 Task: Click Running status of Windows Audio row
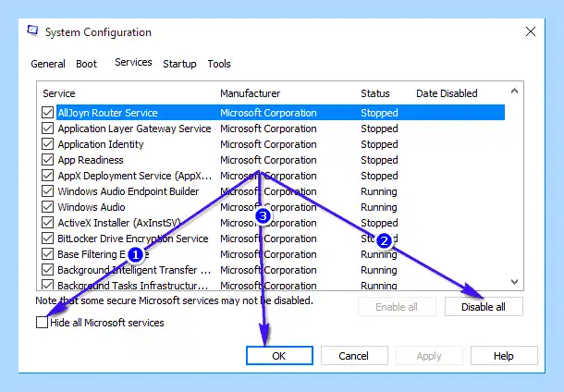pyautogui.click(x=379, y=207)
